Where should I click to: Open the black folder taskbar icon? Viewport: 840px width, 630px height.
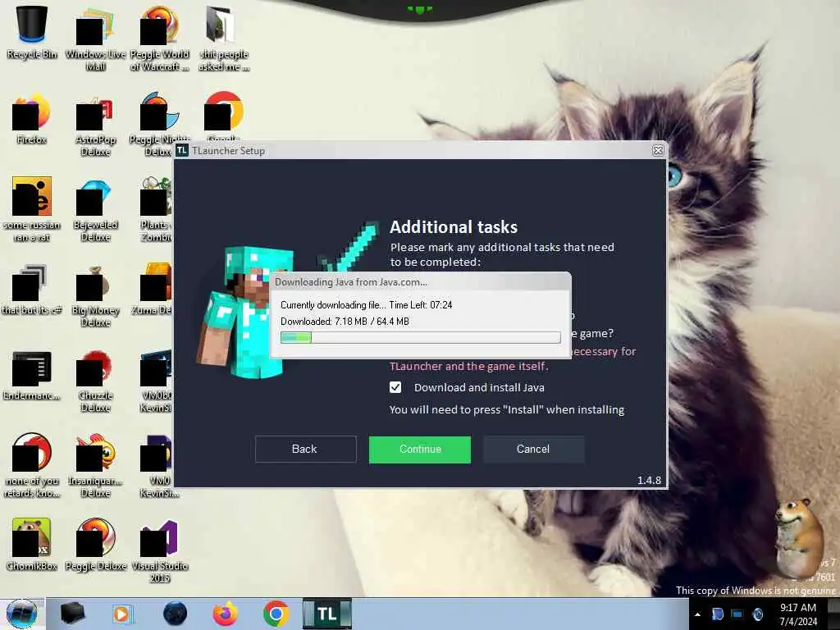click(x=72, y=614)
